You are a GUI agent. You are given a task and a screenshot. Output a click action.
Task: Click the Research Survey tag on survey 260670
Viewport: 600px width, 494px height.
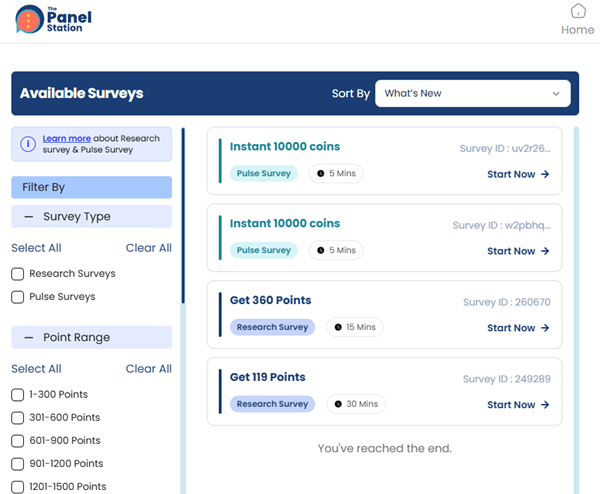click(272, 327)
